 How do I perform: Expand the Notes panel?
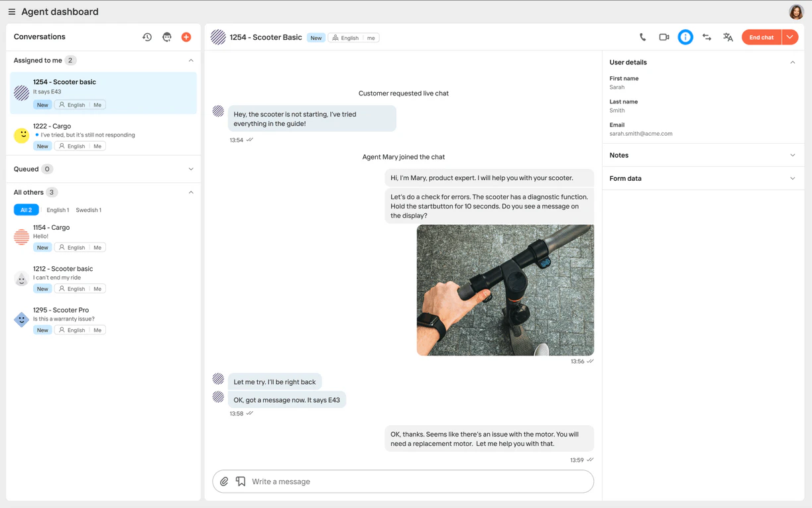pos(792,155)
